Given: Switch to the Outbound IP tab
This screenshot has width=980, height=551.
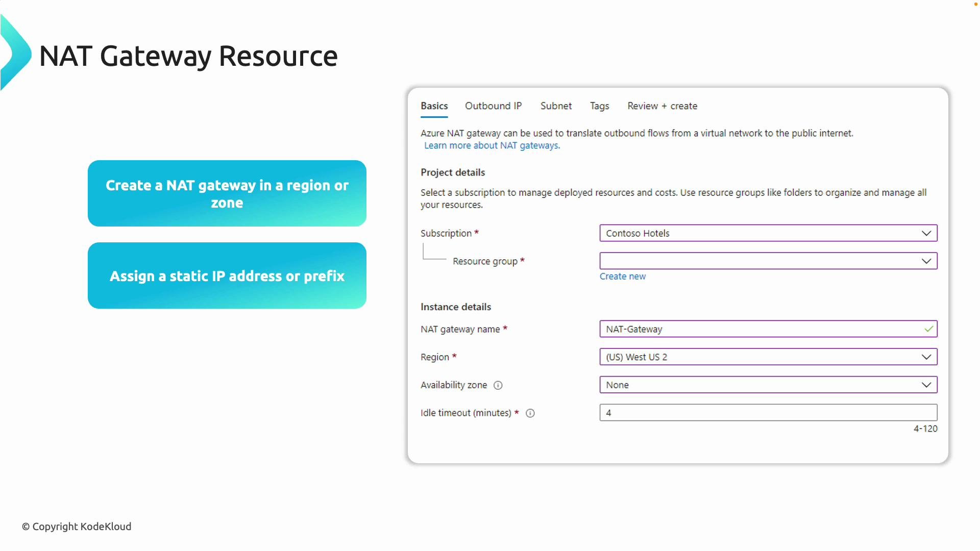Looking at the screenshot, I should pos(493,106).
